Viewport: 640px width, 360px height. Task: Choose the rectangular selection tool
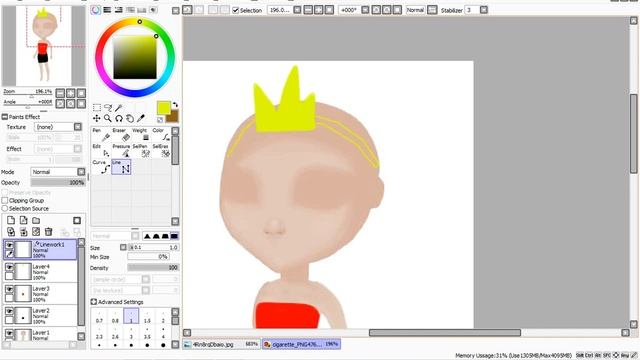(97, 108)
